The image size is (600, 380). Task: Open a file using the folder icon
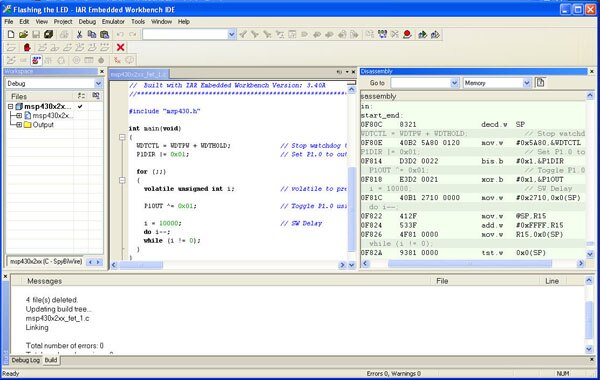pos(23,34)
